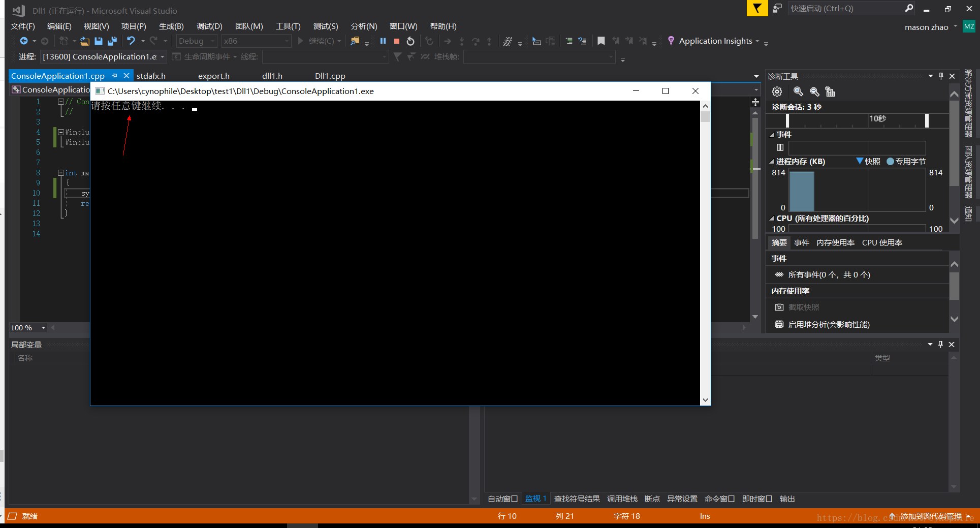Open the 工具(T) menu

(x=288, y=26)
